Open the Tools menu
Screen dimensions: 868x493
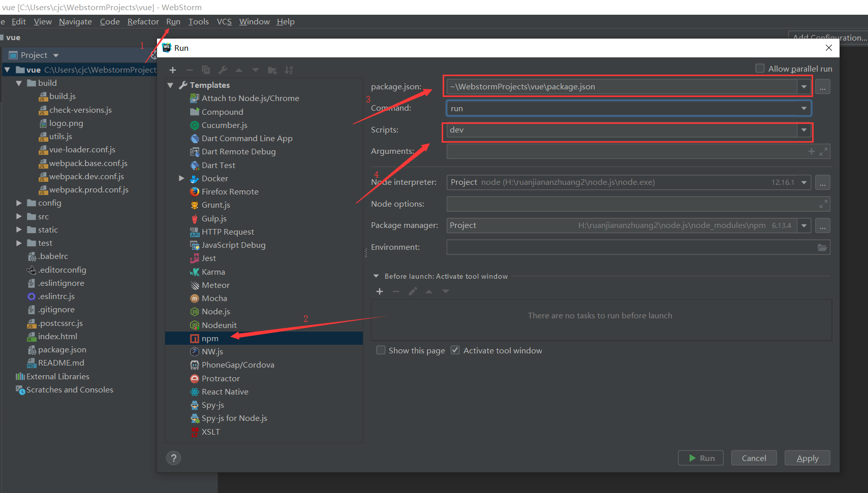tap(198, 21)
